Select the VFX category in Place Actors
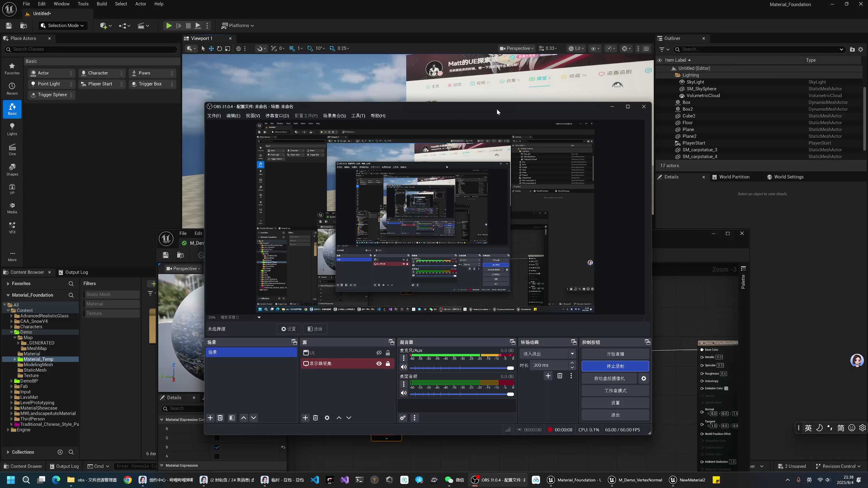 [x=12, y=228]
